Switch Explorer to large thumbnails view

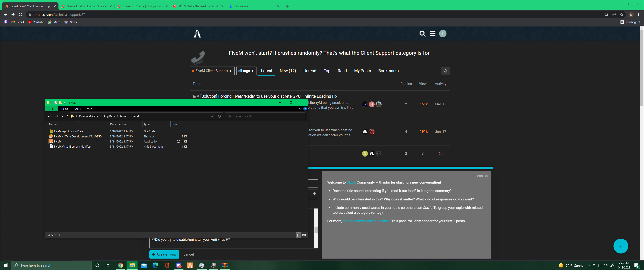pos(304,235)
